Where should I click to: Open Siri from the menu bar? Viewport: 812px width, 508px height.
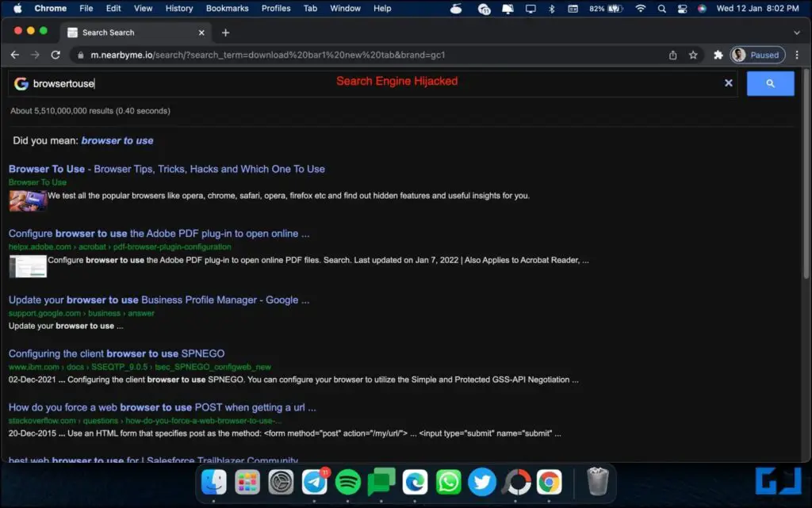[x=702, y=8]
